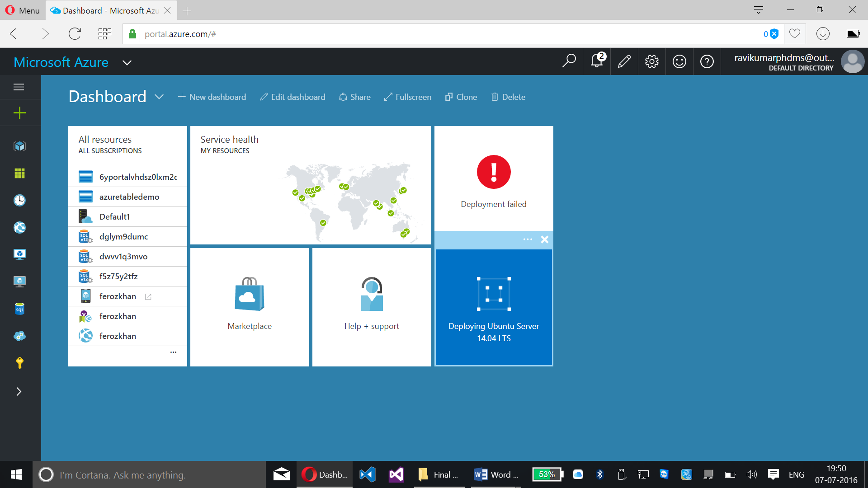Open the Marketplace tile
The image size is (868, 488).
tap(250, 307)
